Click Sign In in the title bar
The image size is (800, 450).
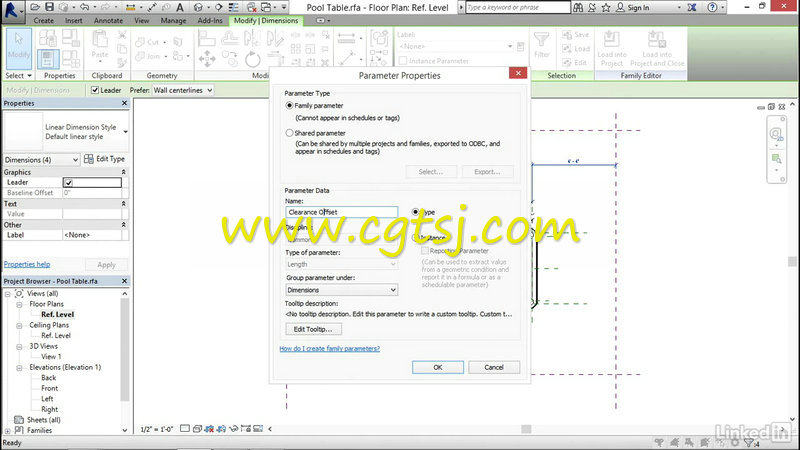pos(638,7)
